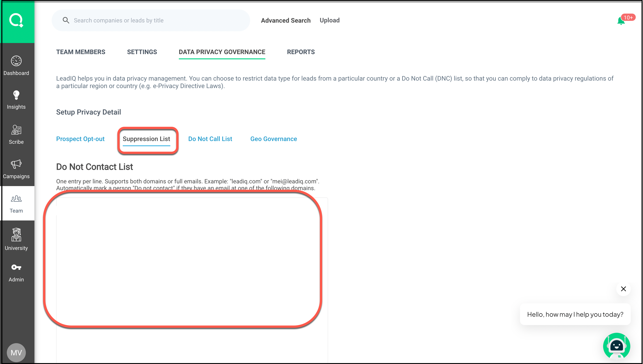
Task: Click the Upload link
Action: coord(329,20)
